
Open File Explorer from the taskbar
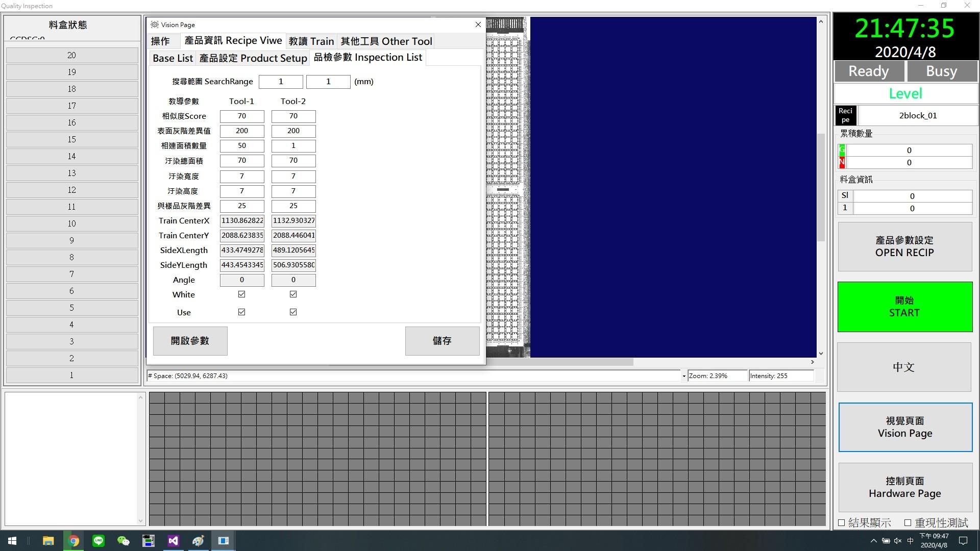pos(48,541)
